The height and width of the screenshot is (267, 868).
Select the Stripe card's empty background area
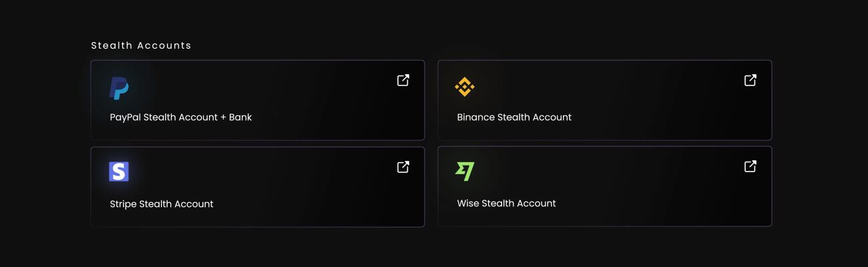coord(300,187)
